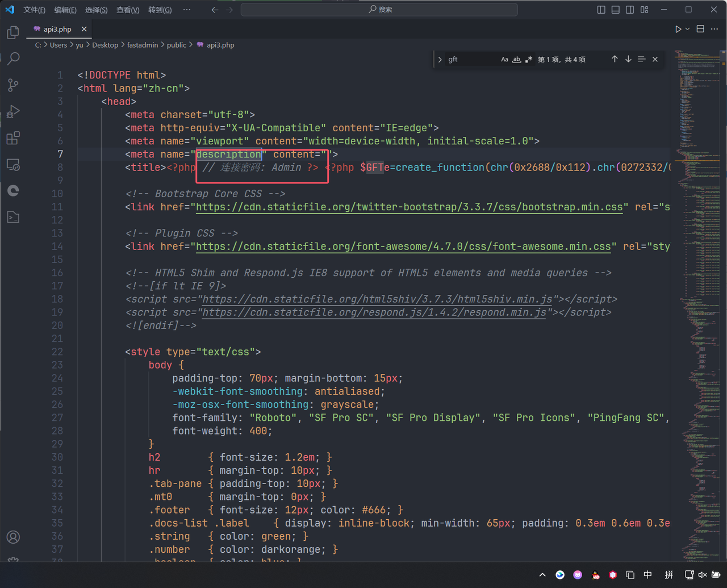Toggle the secondary side bar layout
This screenshot has width=727, height=588.
click(x=630, y=10)
